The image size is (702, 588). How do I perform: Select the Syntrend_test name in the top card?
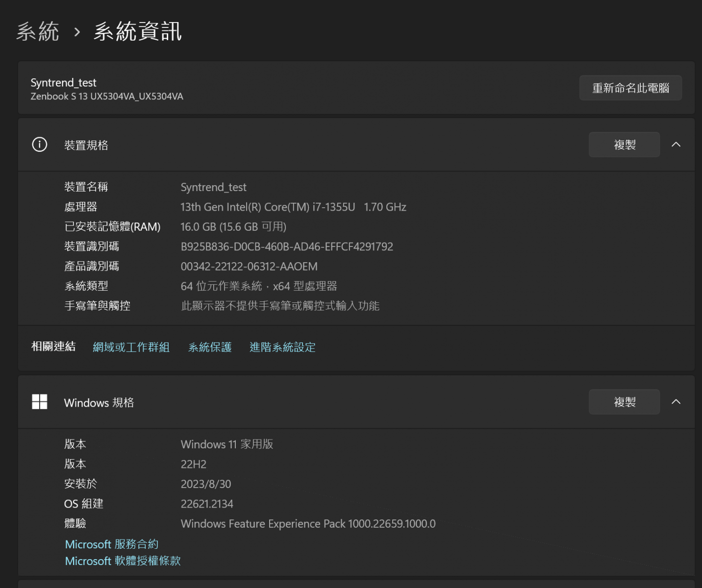click(63, 82)
